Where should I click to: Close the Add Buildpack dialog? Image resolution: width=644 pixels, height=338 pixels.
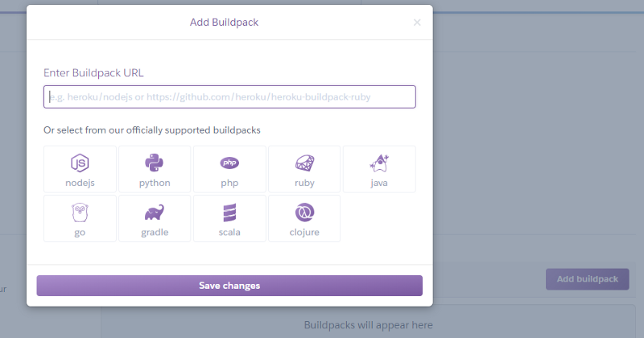coord(417,23)
